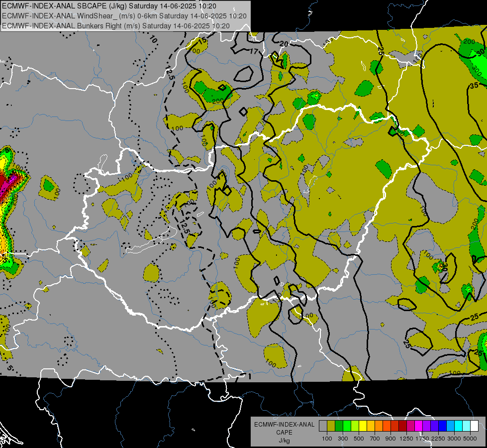The width and height of the screenshot is (487, 448).
Task: Click the dotted contour label 10
Action: [153, 39]
